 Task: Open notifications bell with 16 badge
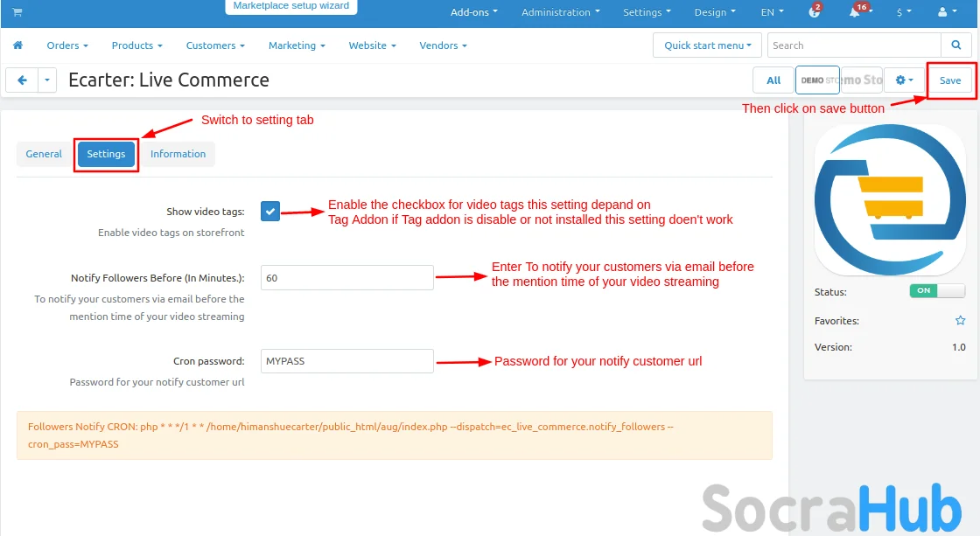[x=860, y=11]
